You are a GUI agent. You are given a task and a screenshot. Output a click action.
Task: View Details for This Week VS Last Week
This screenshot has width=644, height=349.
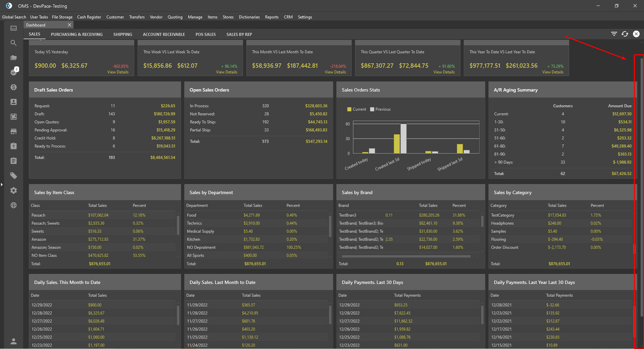[x=227, y=72]
